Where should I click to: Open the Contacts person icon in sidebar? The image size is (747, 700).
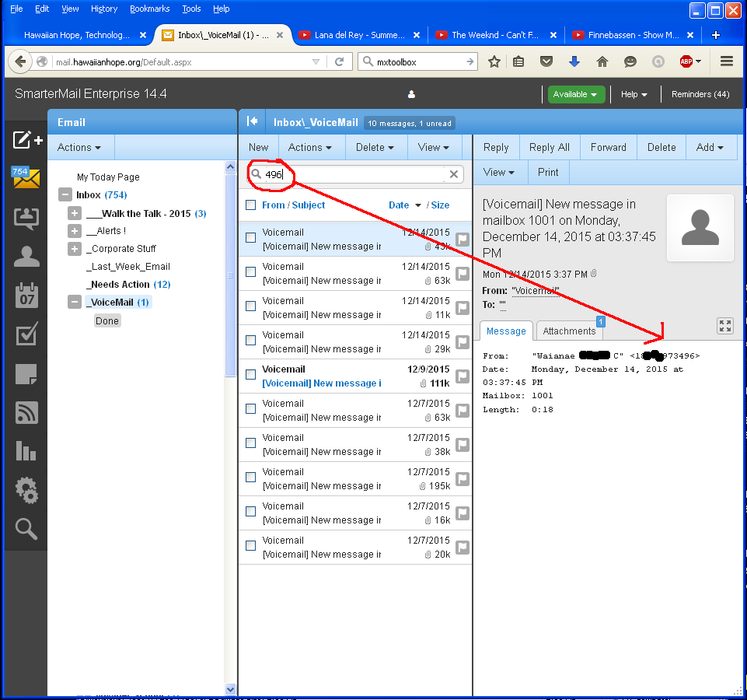click(x=26, y=257)
